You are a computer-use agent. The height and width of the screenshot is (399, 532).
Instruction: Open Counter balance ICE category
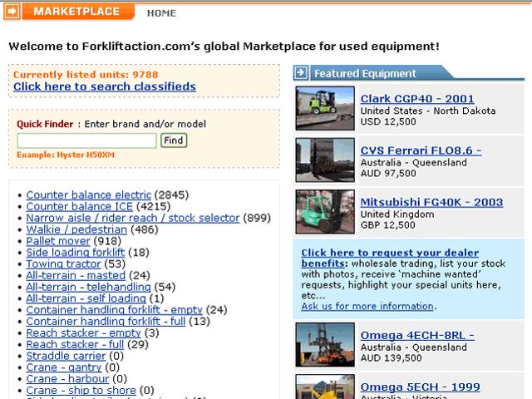click(x=80, y=206)
